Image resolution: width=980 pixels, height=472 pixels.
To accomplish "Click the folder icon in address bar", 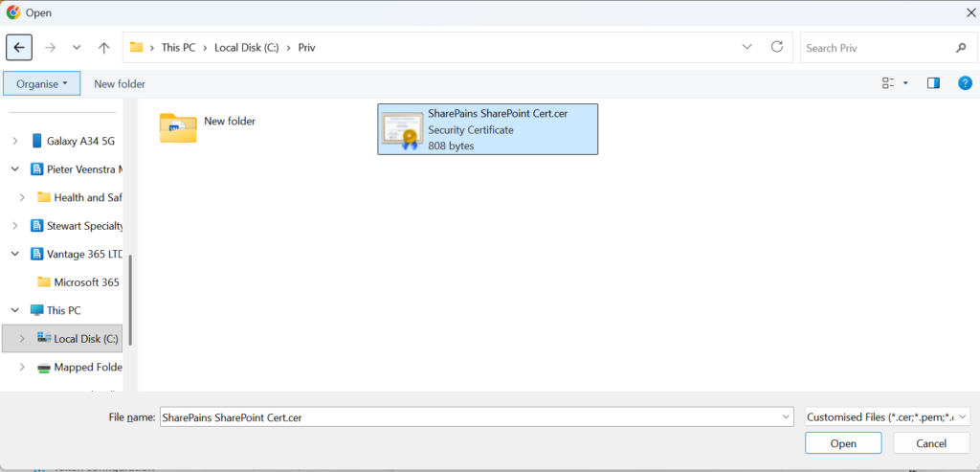I will tap(136, 47).
